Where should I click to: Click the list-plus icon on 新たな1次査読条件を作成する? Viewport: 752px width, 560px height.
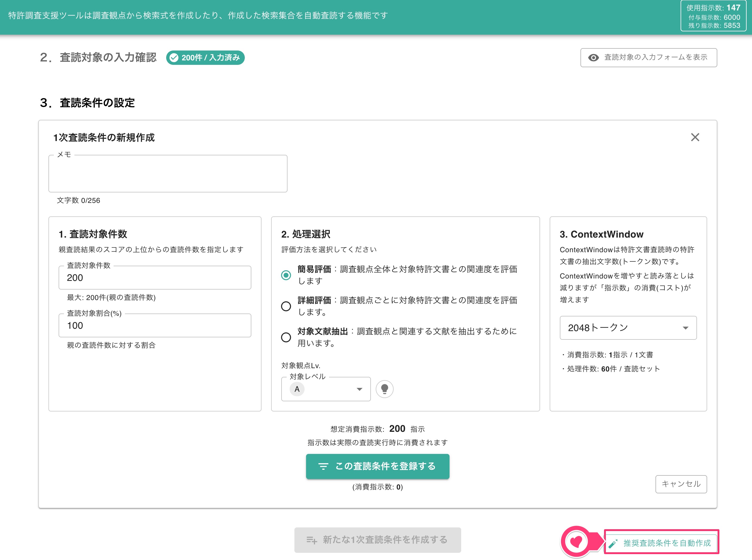[311, 540]
